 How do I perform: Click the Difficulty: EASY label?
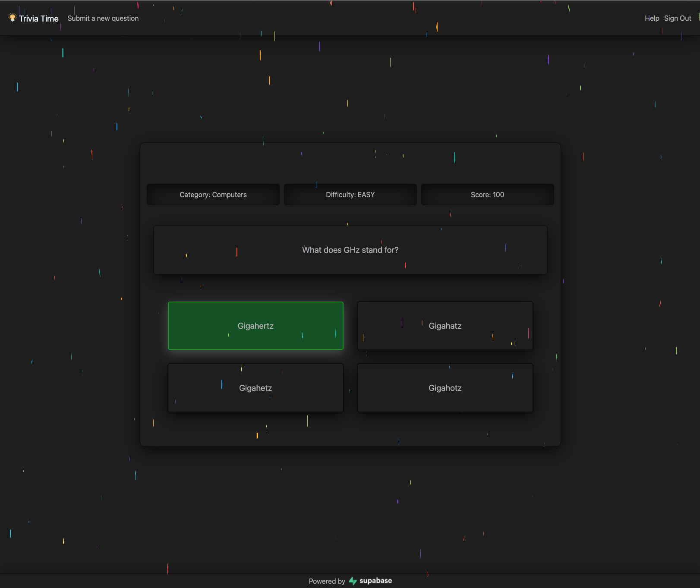(x=350, y=195)
